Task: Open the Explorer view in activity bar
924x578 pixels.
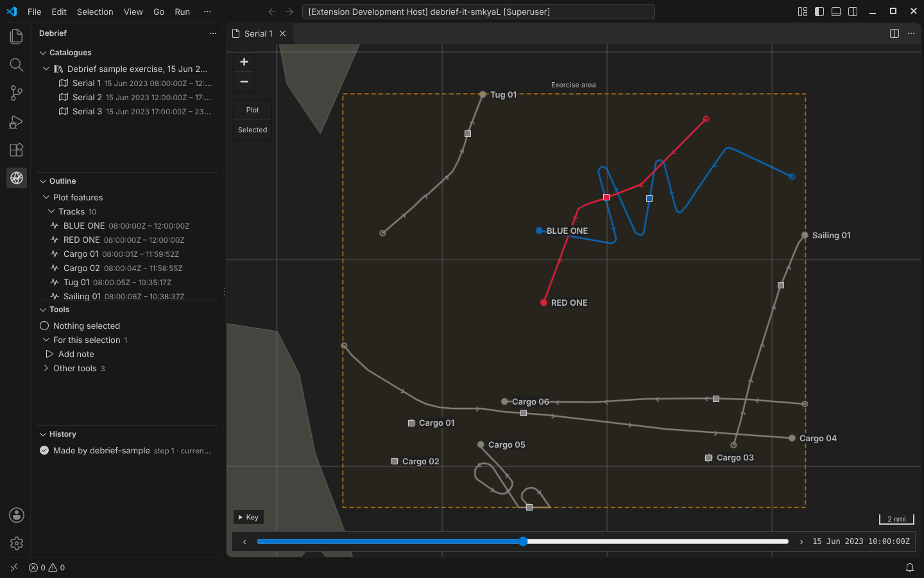Action: (x=17, y=37)
